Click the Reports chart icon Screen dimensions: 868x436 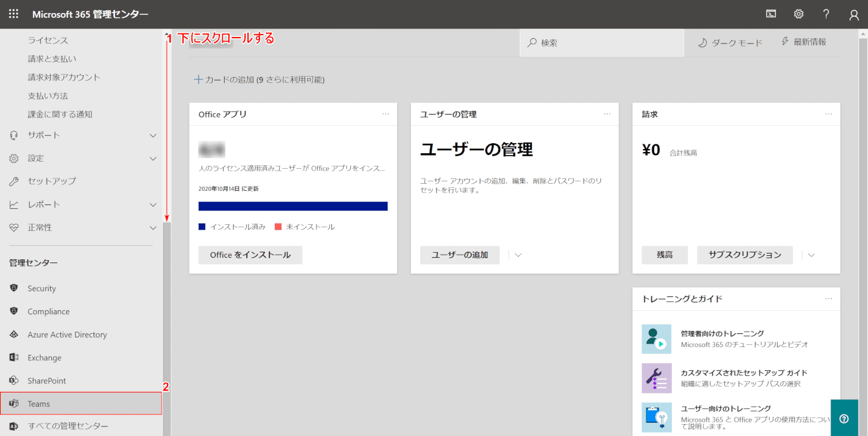pyautogui.click(x=14, y=204)
